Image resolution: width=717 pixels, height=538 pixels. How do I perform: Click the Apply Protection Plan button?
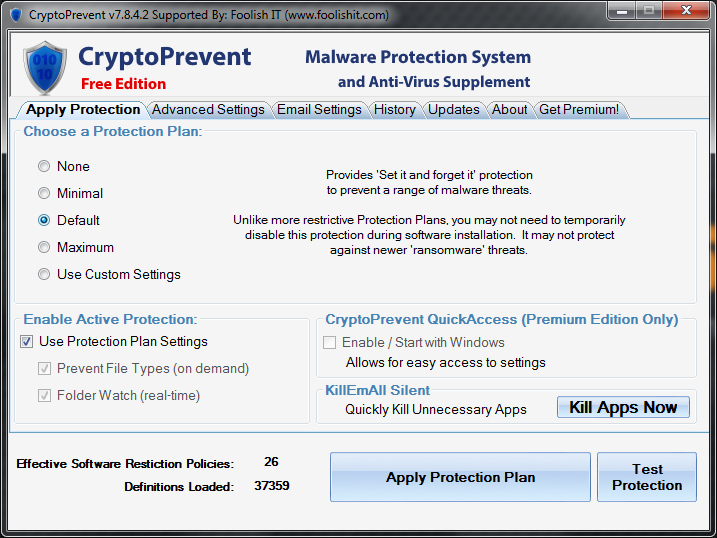(x=460, y=477)
